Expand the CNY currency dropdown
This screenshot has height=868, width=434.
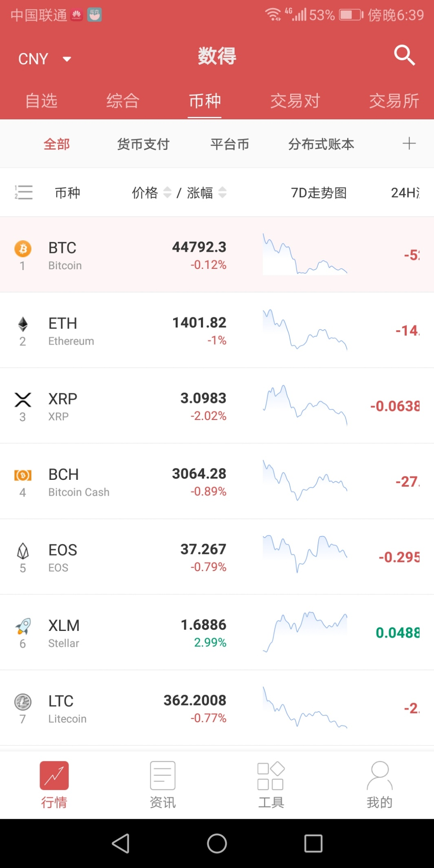(45, 59)
